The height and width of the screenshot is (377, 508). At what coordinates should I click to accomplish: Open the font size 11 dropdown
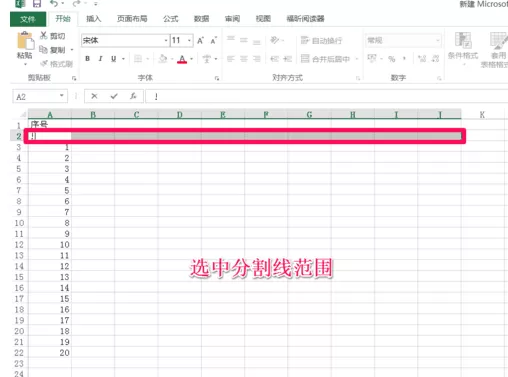pyautogui.click(x=189, y=41)
